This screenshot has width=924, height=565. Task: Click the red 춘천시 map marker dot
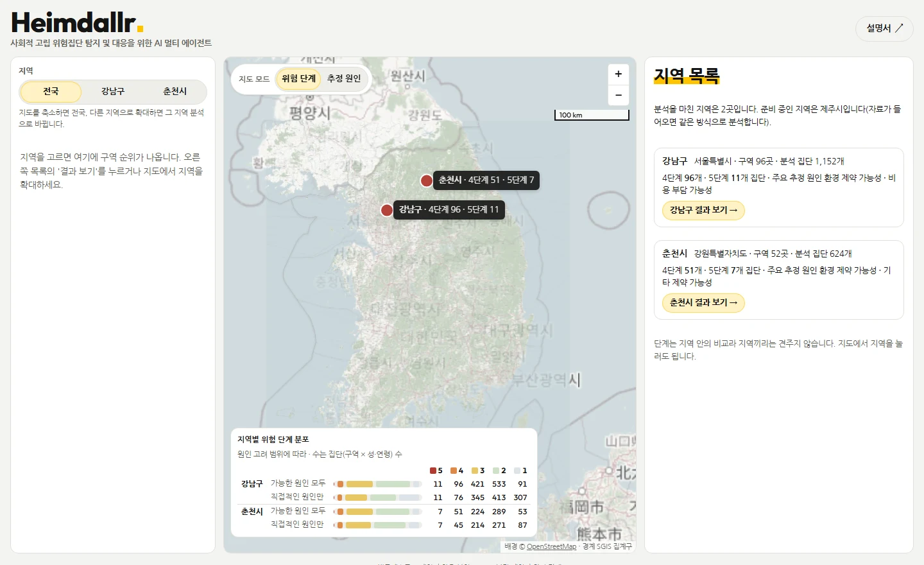tap(427, 180)
